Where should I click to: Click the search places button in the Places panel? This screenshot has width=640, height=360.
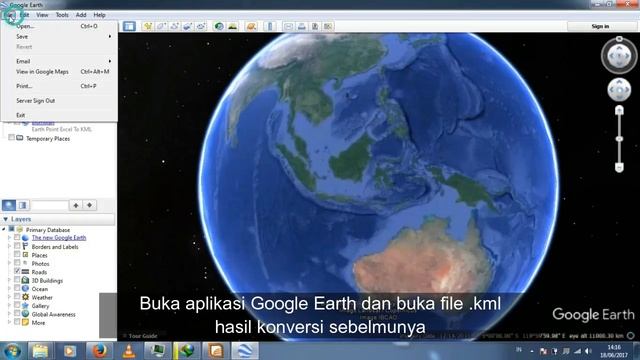point(9,205)
